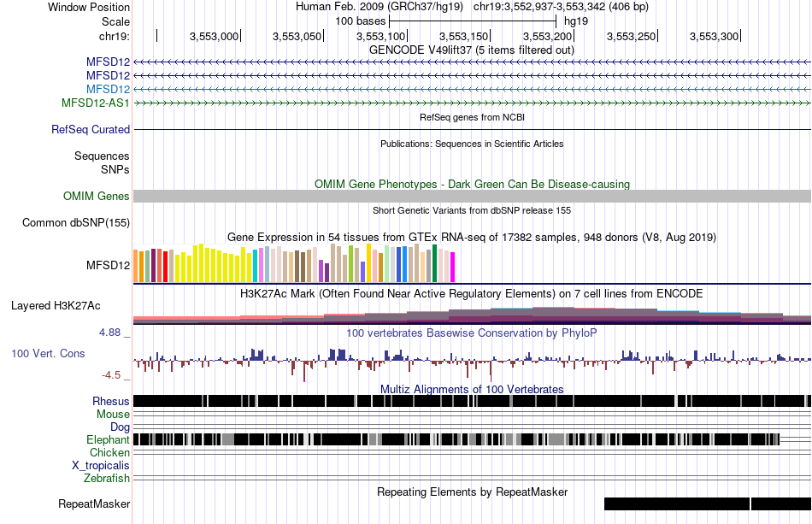Screen dimensions: 812x524
Task: Click the Elephant alignment label
Action: click(108, 439)
